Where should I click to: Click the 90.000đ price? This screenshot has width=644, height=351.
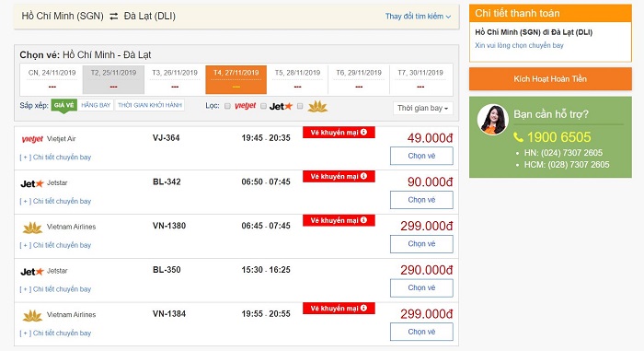[x=430, y=181]
